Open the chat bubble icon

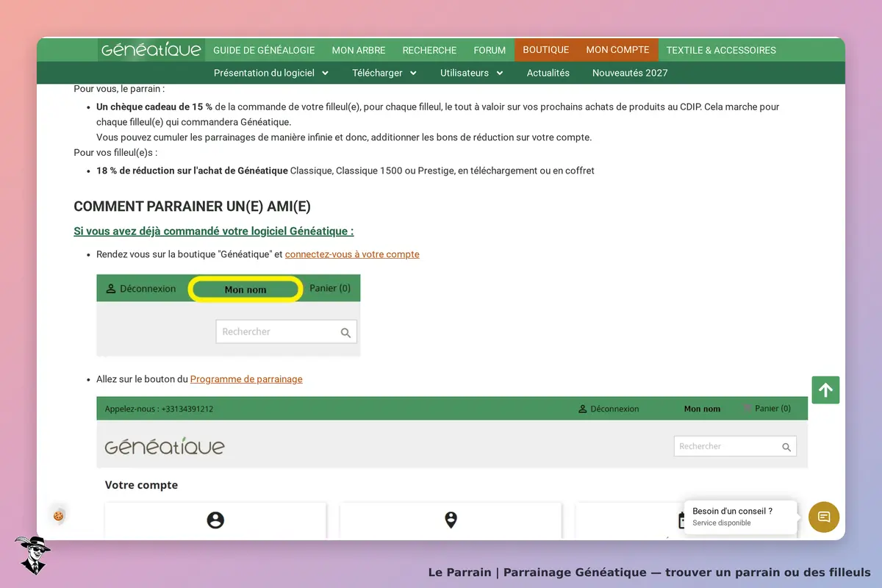824,517
